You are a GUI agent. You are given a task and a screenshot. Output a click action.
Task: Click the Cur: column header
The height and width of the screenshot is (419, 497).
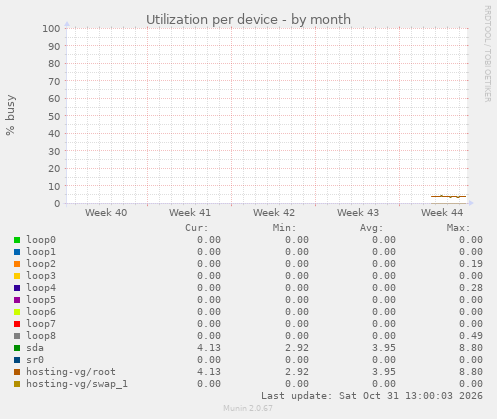(x=197, y=228)
